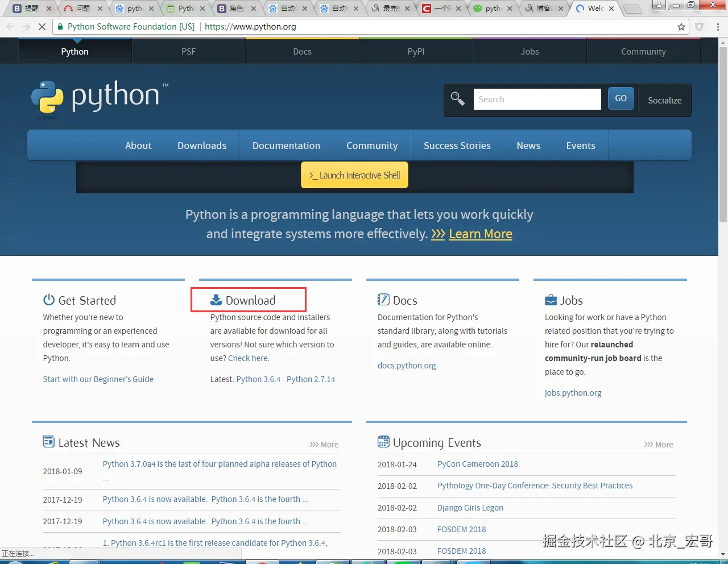Open the Community navigation menu

(x=372, y=146)
